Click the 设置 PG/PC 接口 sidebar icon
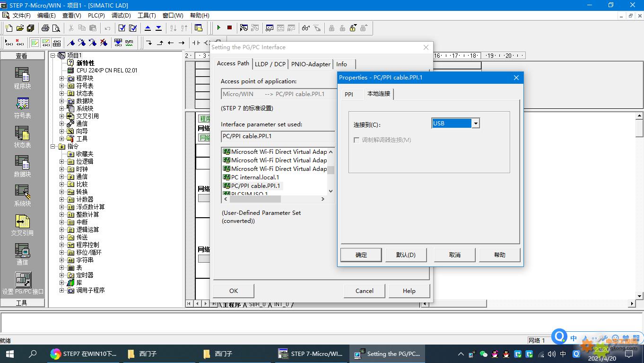 pyautogui.click(x=23, y=283)
